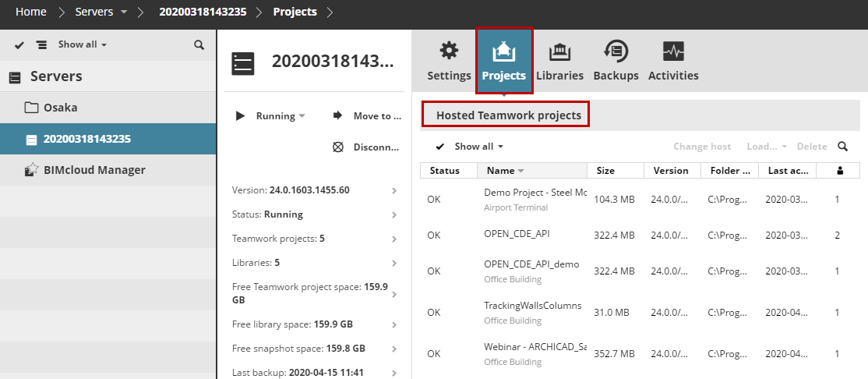The width and height of the screenshot is (868, 379).
Task: Select server 20200318143235 in sidebar
Action: pos(108,139)
